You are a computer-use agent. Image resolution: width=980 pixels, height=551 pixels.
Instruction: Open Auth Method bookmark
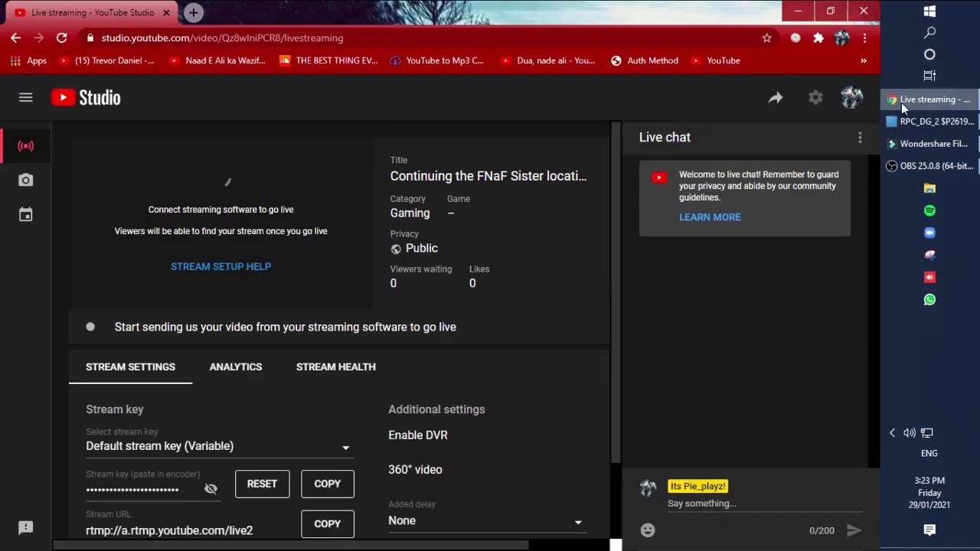pos(645,60)
